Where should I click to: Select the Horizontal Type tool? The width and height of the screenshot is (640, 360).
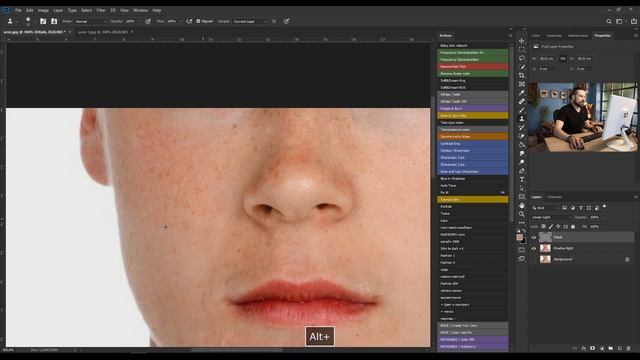coord(522,180)
